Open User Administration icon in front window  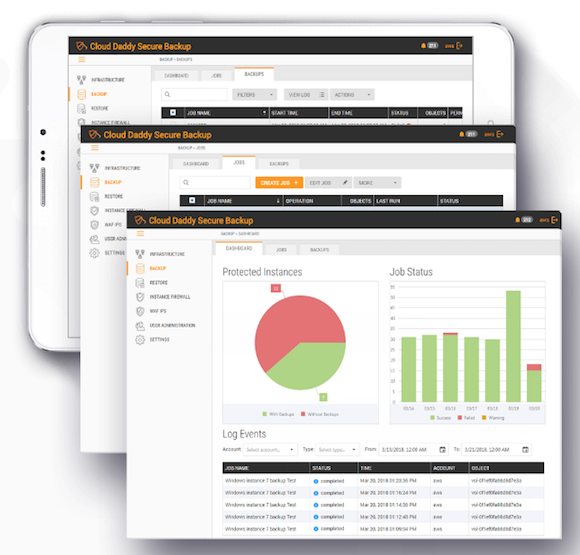(x=140, y=326)
